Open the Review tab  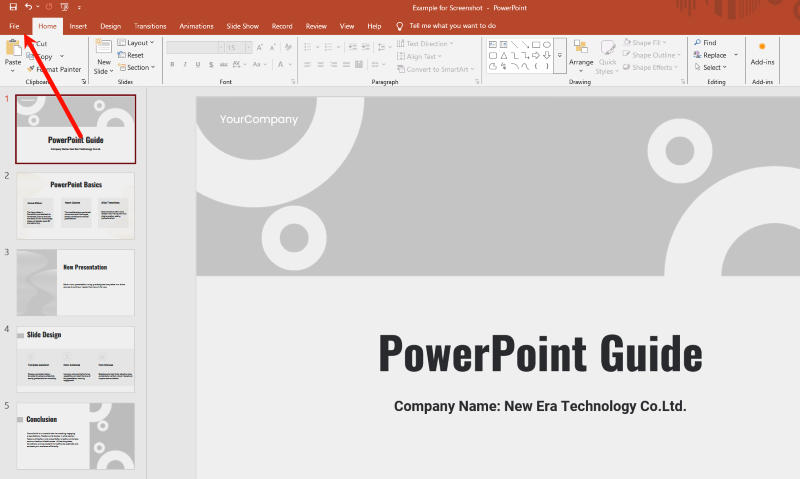pyautogui.click(x=316, y=26)
